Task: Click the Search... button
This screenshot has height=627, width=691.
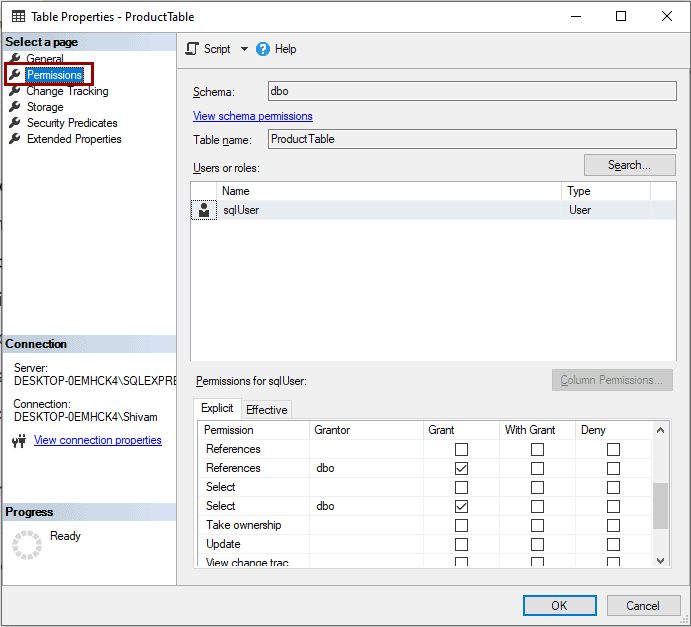Action: (629, 165)
